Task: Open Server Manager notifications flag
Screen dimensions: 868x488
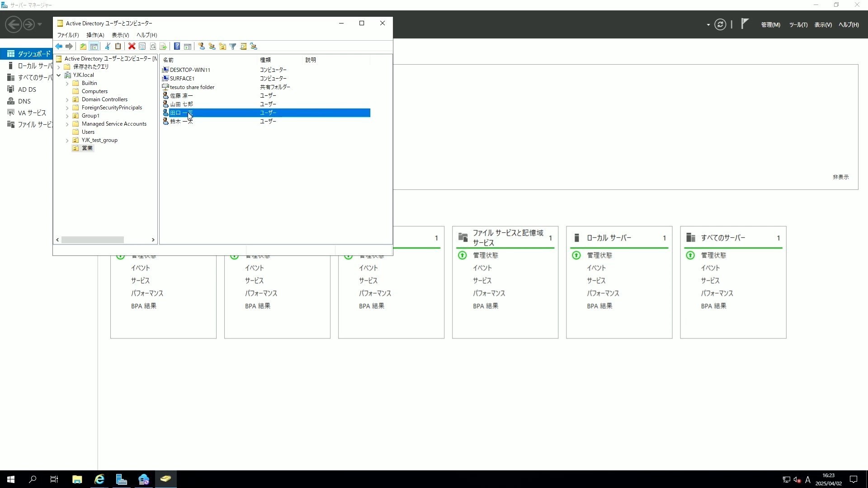Action: click(x=745, y=24)
